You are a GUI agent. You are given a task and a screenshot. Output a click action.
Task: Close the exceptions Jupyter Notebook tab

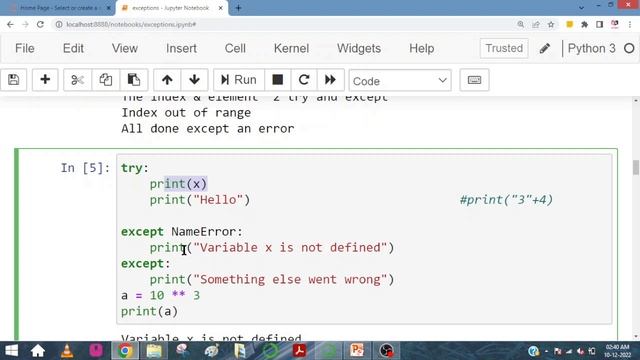click(x=220, y=8)
